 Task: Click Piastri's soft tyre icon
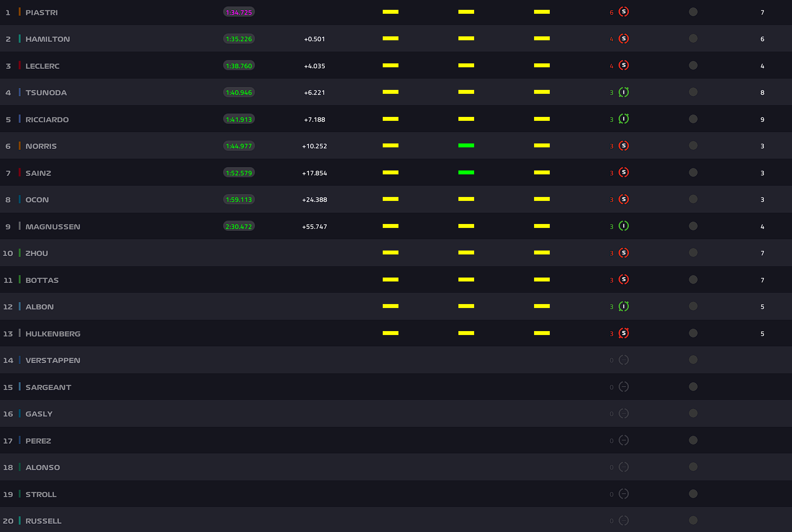[x=623, y=12]
